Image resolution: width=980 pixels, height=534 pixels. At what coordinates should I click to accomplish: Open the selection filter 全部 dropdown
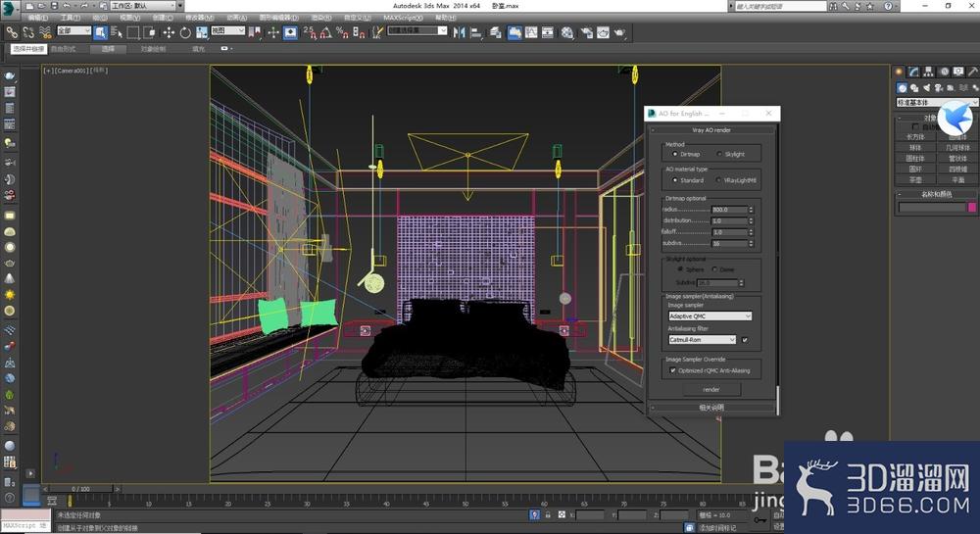click(x=73, y=30)
